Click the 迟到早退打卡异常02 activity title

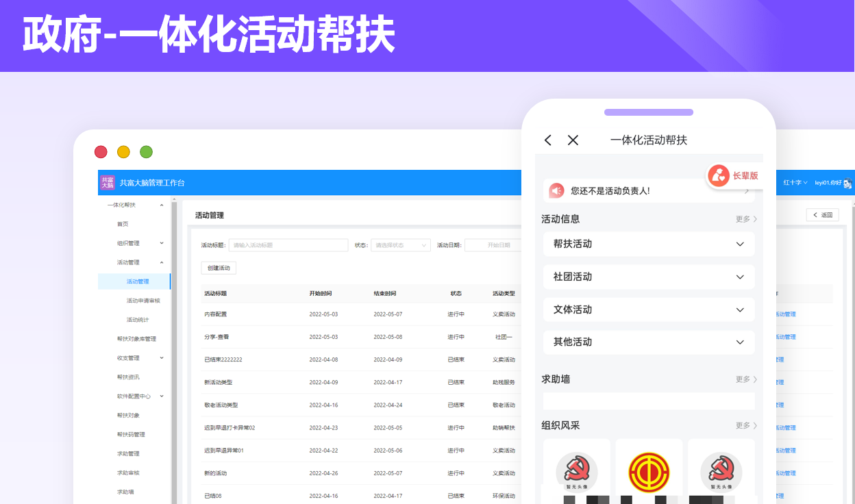point(230,428)
